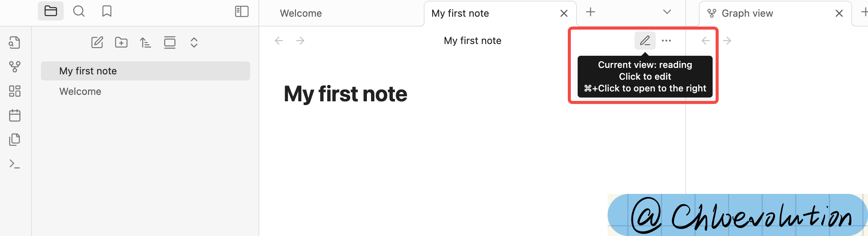Open the file explorer folder icon

(51, 11)
